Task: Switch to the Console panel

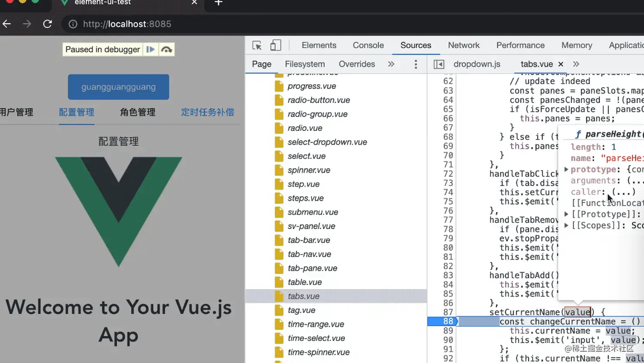Action: 368,45
